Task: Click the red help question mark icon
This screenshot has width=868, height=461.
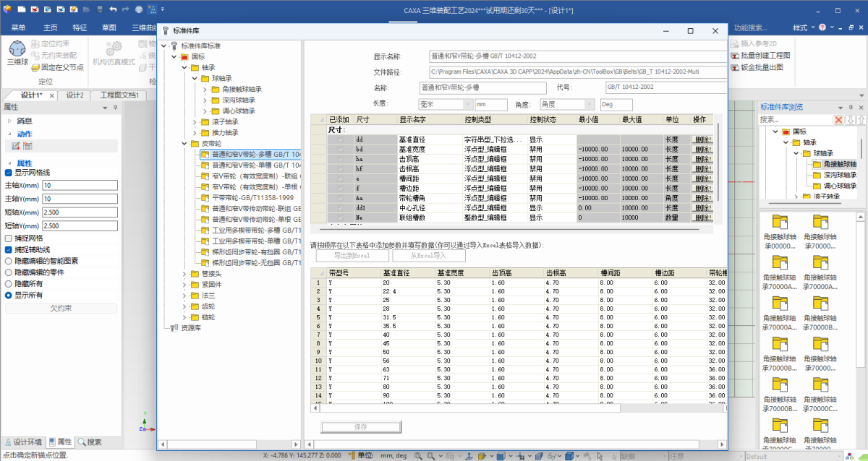Action: point(821,27)
